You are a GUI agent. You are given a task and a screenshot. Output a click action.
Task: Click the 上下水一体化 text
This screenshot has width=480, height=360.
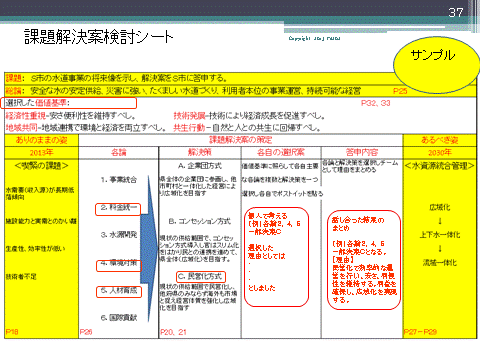click(x=440, y=235)
